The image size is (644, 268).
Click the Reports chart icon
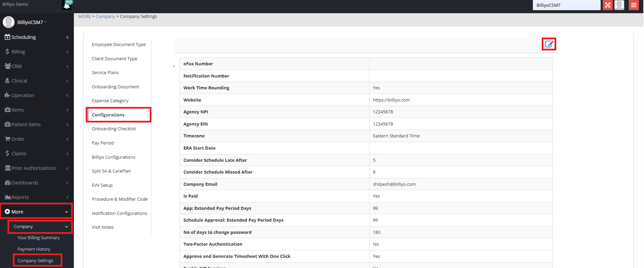7,197
